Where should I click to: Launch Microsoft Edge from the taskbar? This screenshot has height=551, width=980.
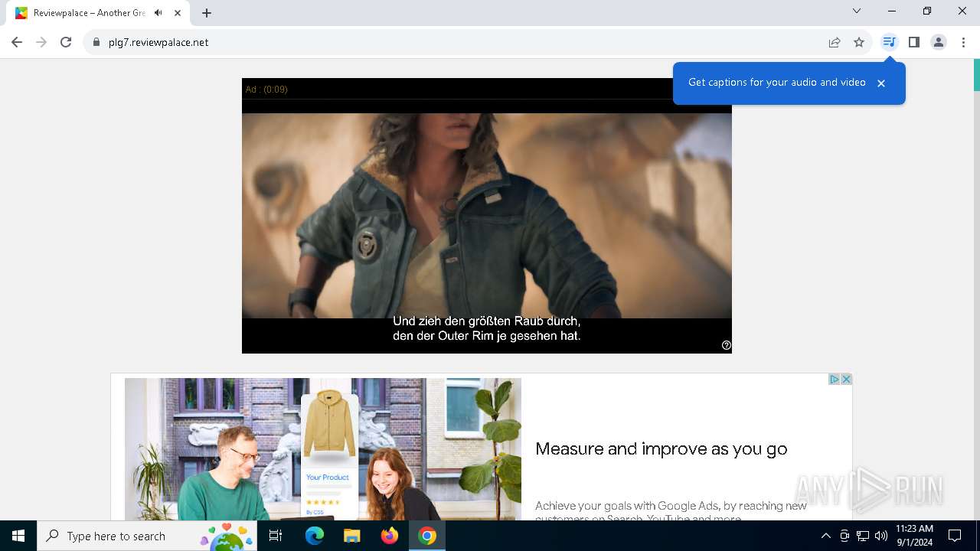(315, 536)
